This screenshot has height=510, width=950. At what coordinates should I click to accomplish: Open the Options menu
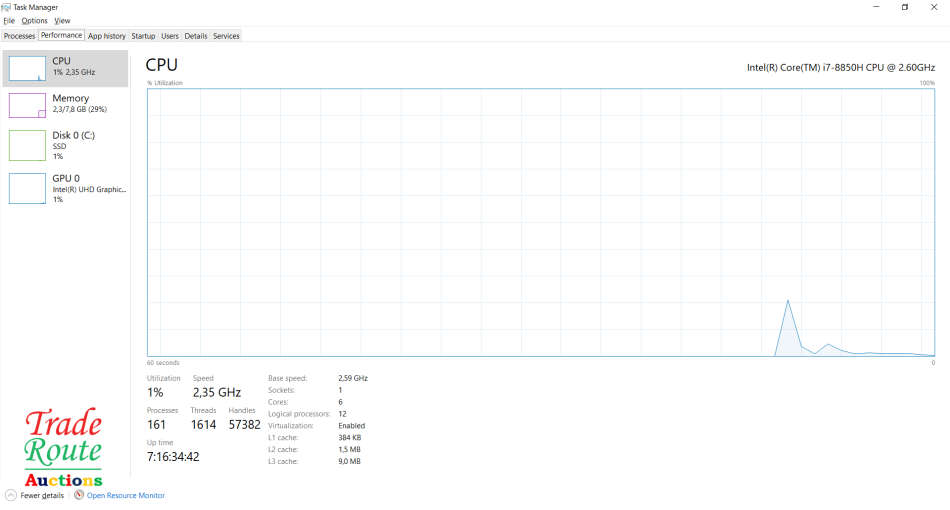[x=34, y=20]
